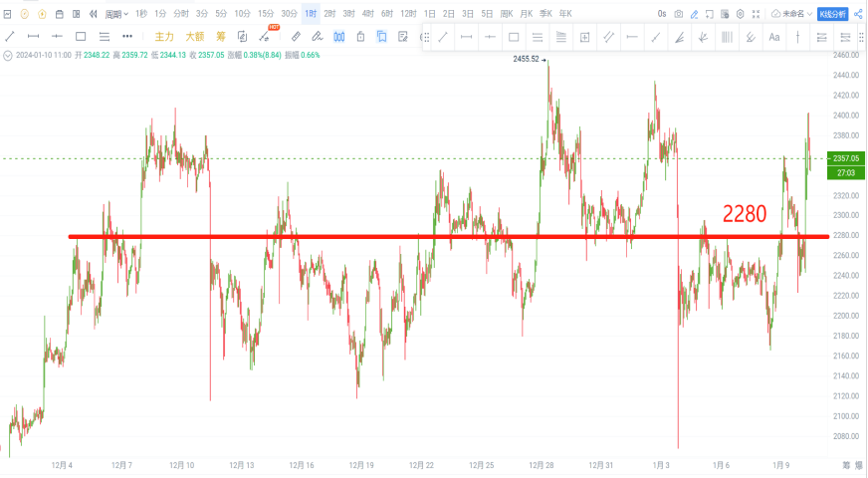Screen dimensions: 868x478
Task: Enter fullscreen with the expand arrows icon
Action: click(756, 14)
